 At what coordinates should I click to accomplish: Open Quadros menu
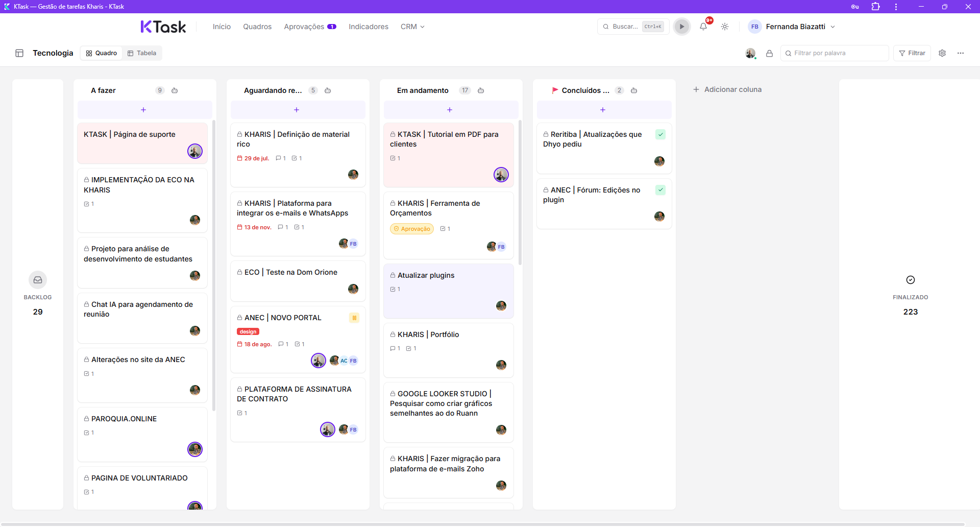(x=257, y=27)
